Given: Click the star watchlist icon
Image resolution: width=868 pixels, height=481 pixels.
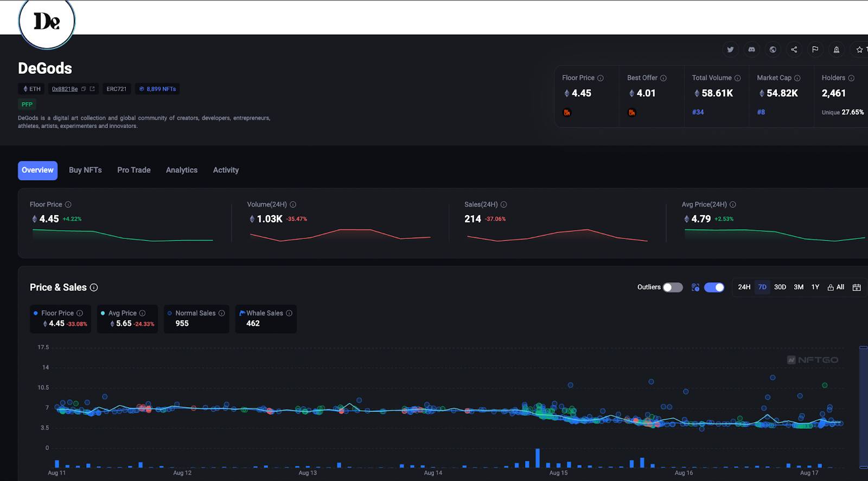Looking at the screenshot, I should click(x=859, y=49).
